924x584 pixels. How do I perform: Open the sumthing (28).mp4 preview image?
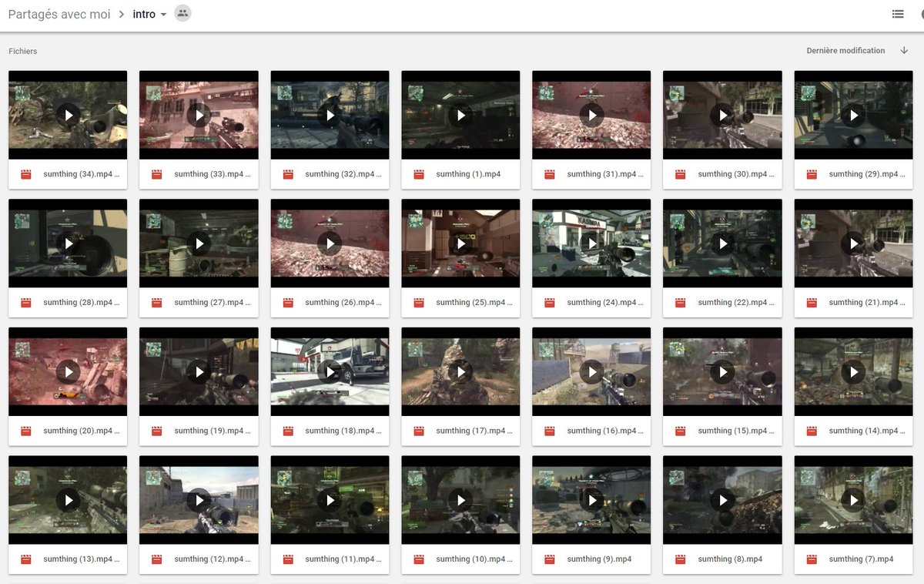(x=68, y=243)
